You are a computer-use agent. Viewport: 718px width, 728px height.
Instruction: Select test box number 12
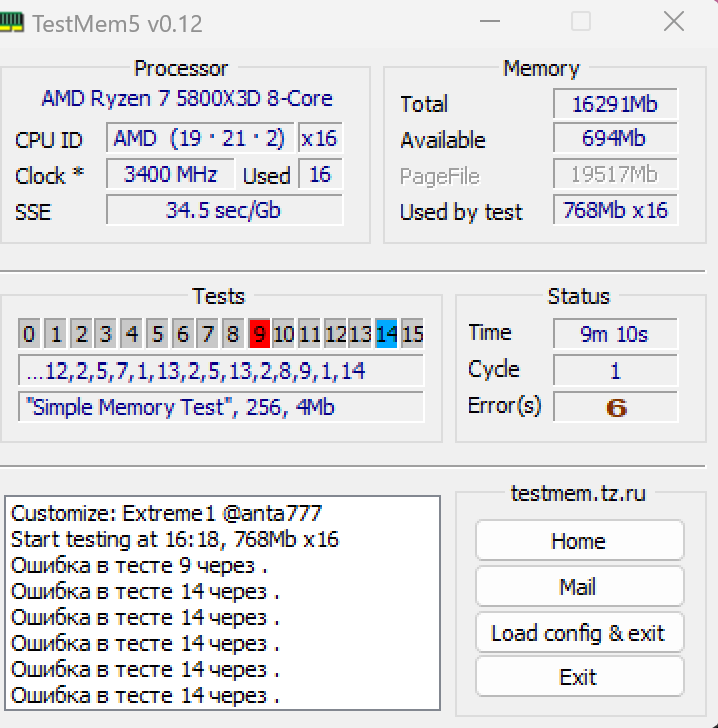[335, 333]
